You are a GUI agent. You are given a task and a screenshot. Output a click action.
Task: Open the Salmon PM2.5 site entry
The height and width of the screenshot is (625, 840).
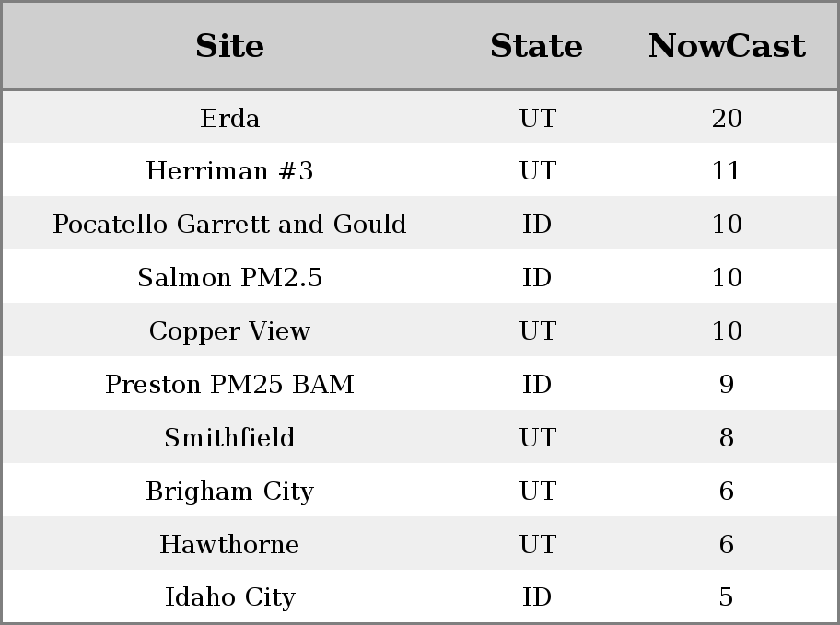click(x=229, y=277)
